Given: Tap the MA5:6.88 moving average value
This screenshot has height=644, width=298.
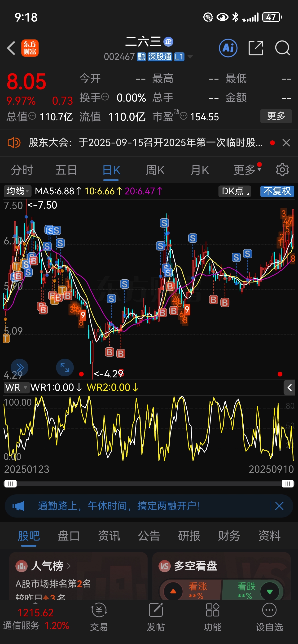Looking at the screenshot, I should pyautogui.click(x=58, y=191).
